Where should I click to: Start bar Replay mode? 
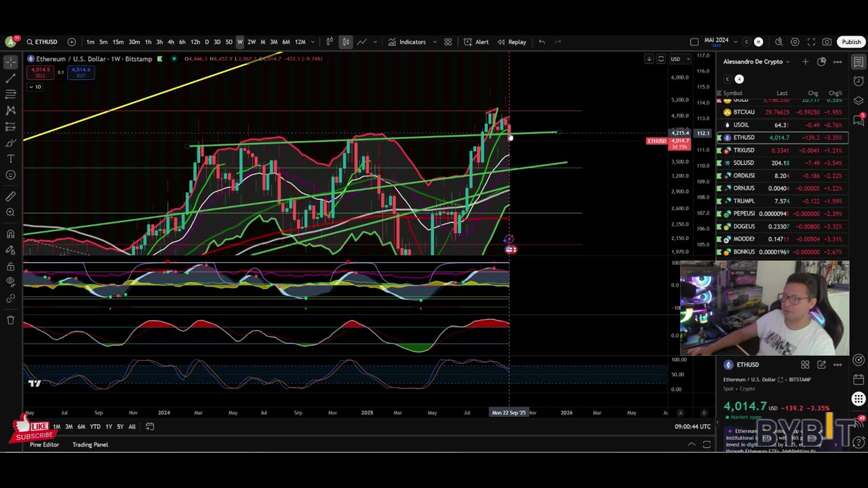(511, 42)
